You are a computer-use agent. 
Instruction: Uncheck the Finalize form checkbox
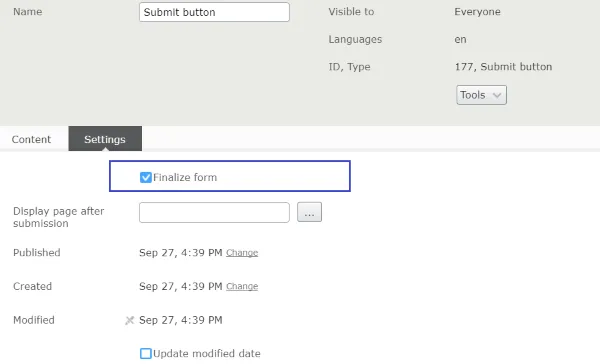pyautogui.click(x=145, y=177)
